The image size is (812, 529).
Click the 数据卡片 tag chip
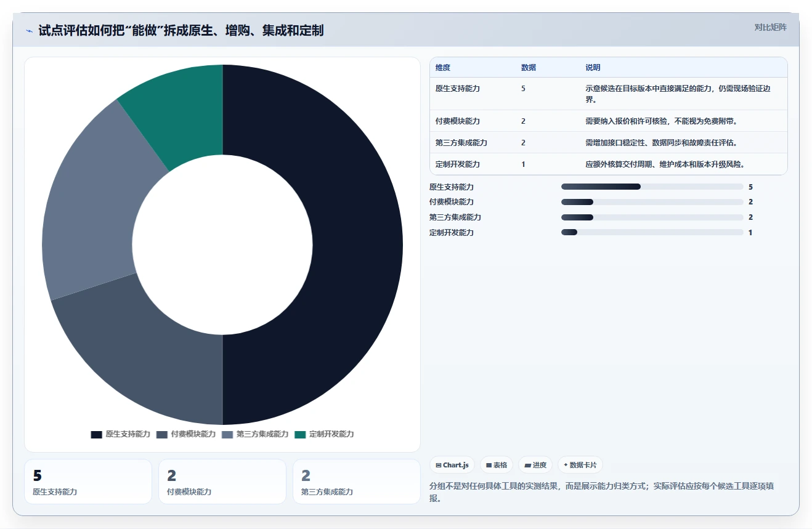(580, 465)
